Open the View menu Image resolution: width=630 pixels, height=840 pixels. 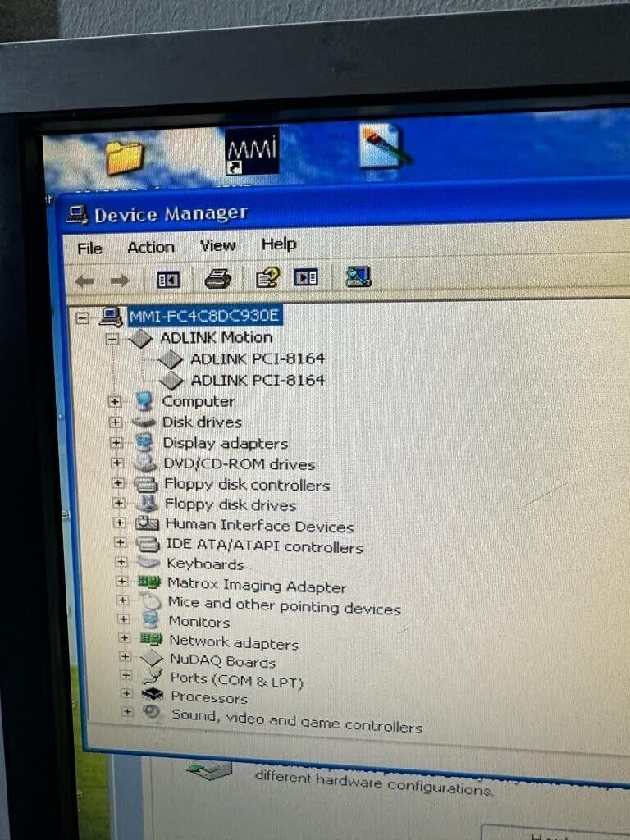217,246
